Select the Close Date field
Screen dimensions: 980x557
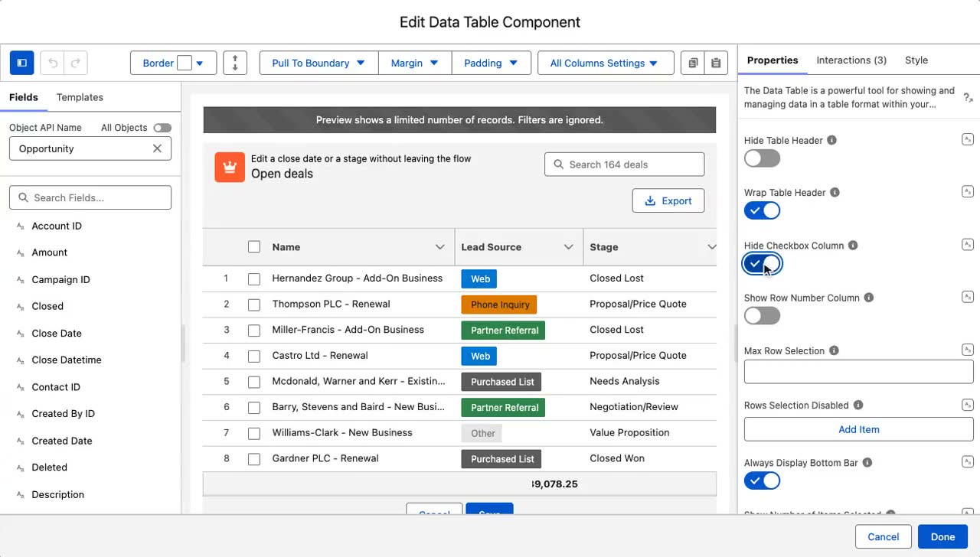57,333
